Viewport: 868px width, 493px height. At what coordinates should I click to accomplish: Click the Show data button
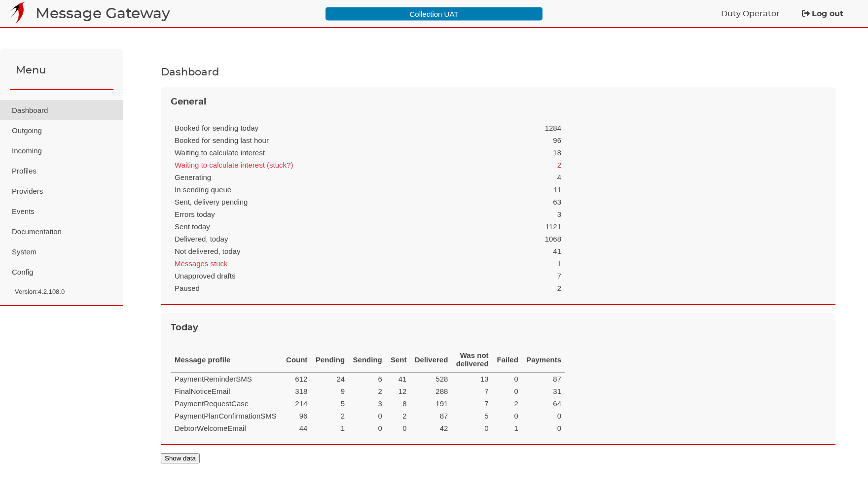[180, 458]
